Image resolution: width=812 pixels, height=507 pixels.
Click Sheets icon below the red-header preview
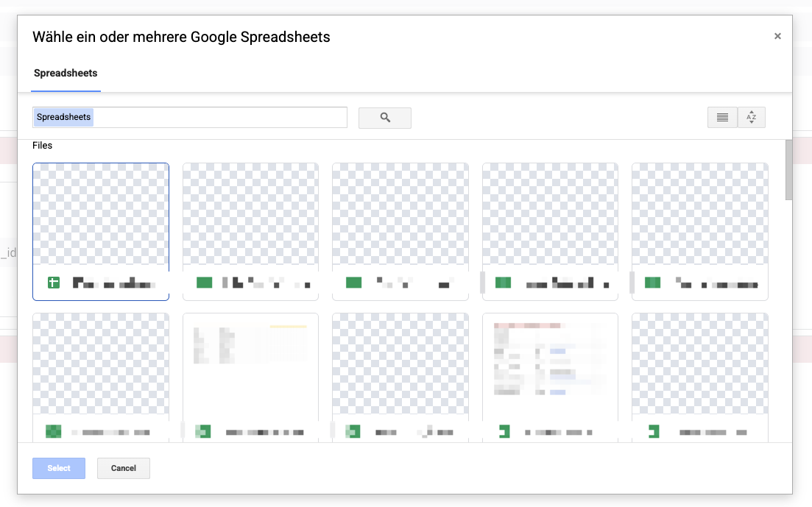504,432
